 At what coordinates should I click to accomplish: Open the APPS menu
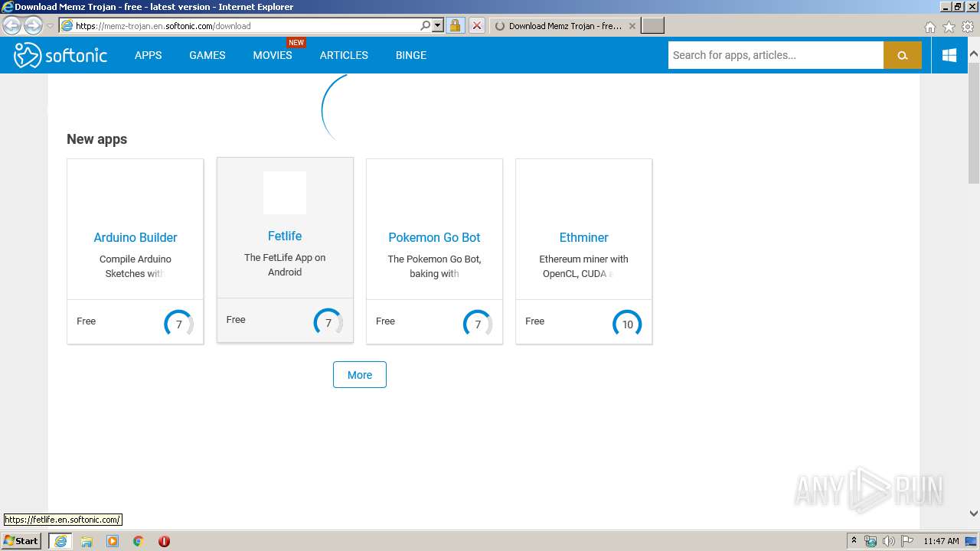[x=148, y=55]
